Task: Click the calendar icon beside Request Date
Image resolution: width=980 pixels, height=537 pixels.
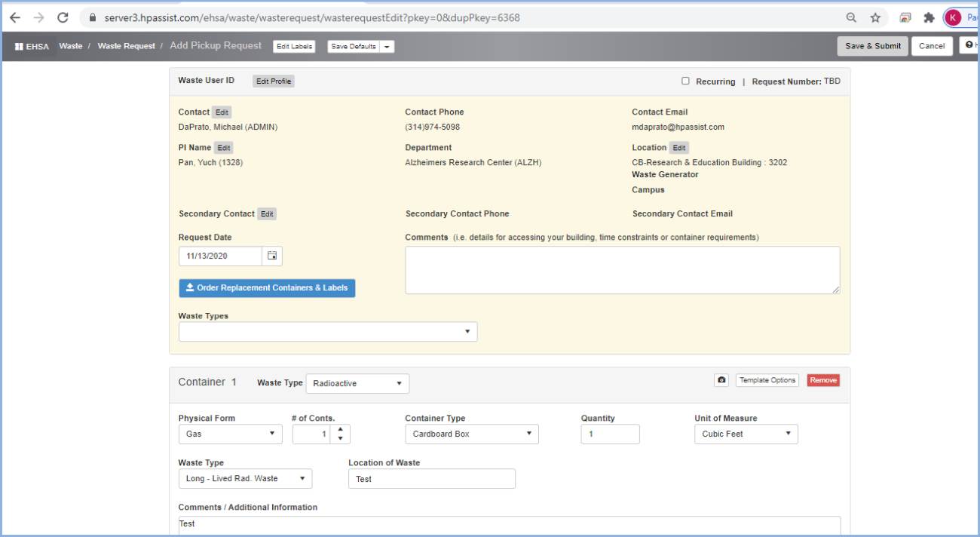Action: (x=272, y=256)
